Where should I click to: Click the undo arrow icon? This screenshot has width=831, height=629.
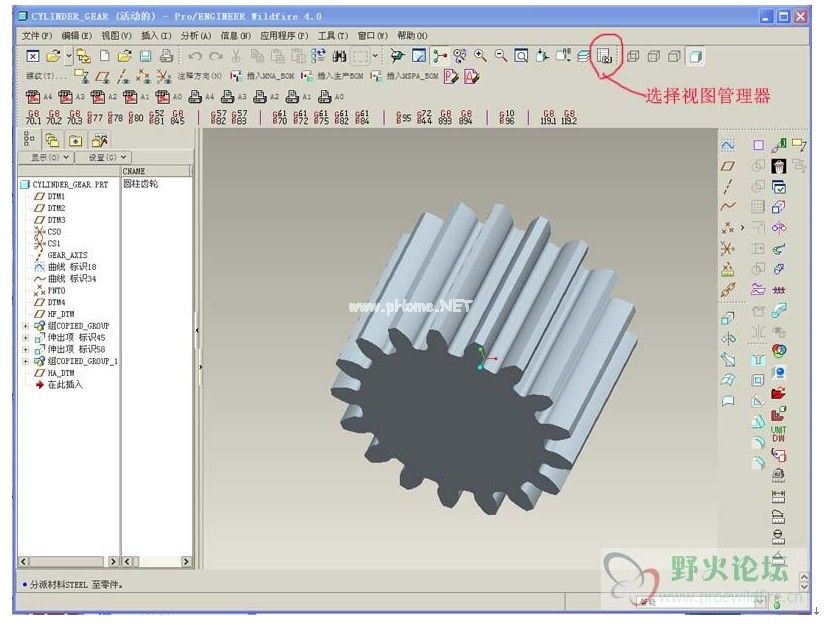click(195, 56)
